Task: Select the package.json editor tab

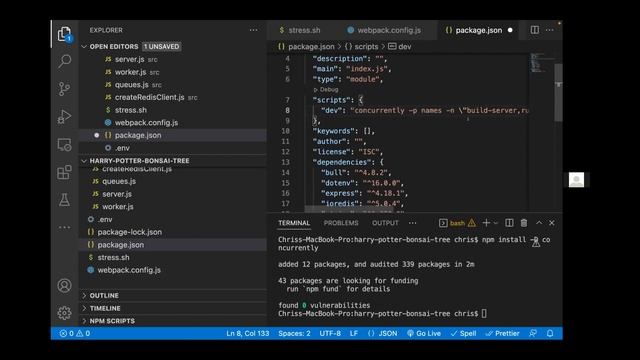Action: tap(478, 30)
